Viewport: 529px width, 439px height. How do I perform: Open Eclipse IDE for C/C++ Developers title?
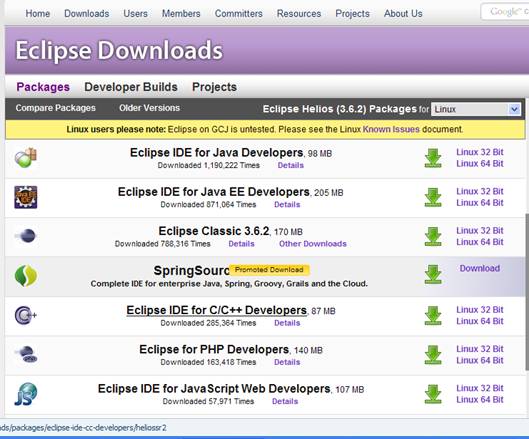tap(216, 310)
